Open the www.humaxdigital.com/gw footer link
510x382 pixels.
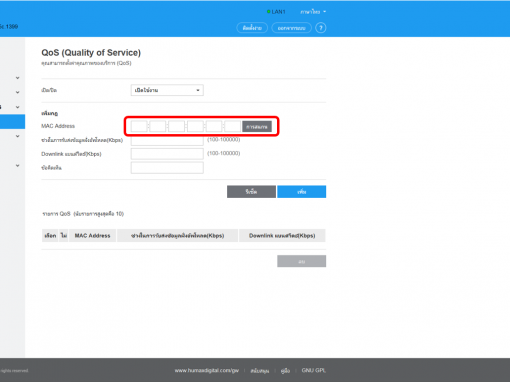pos(207,370)
